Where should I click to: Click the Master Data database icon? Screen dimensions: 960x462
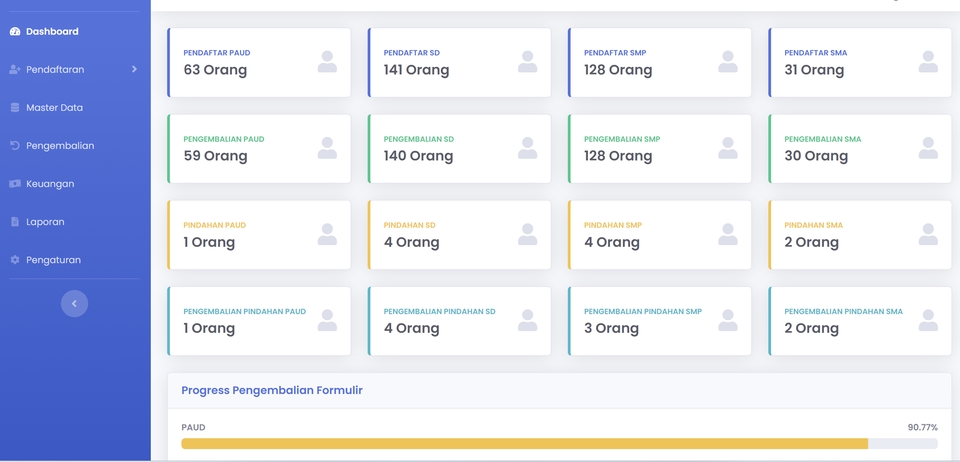click(15, 108)
